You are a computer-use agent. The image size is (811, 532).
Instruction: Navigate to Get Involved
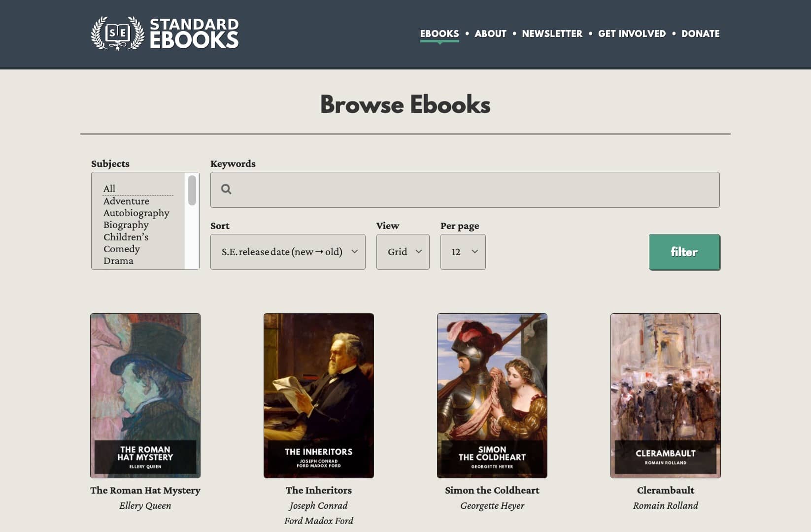click(x=632, y=33)
